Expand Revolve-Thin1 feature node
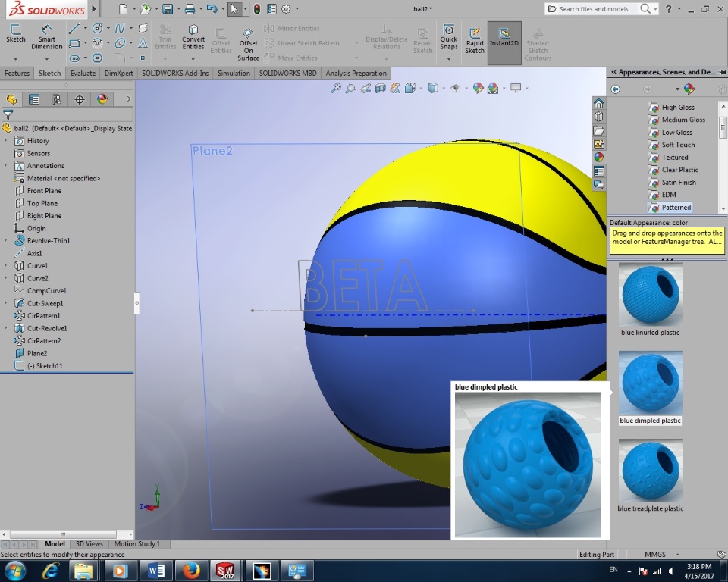728x582 pixels. tap(5, 240)
